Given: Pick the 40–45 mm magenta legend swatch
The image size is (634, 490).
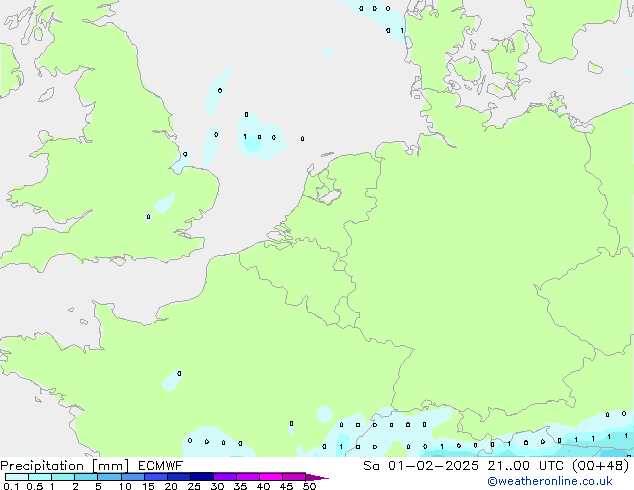Looking at the screenshot, I should click(271, 477).
